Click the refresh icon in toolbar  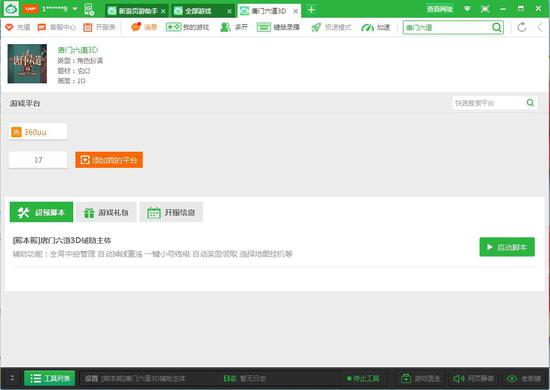522,27
